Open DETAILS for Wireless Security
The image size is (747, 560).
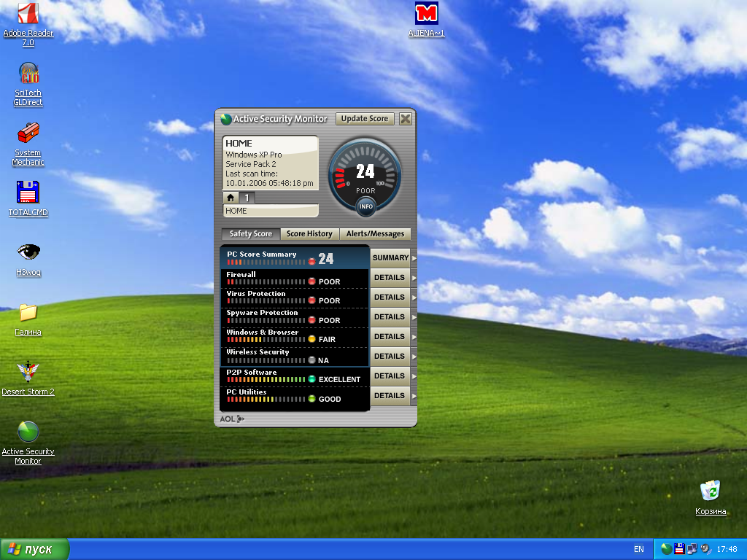390,356
